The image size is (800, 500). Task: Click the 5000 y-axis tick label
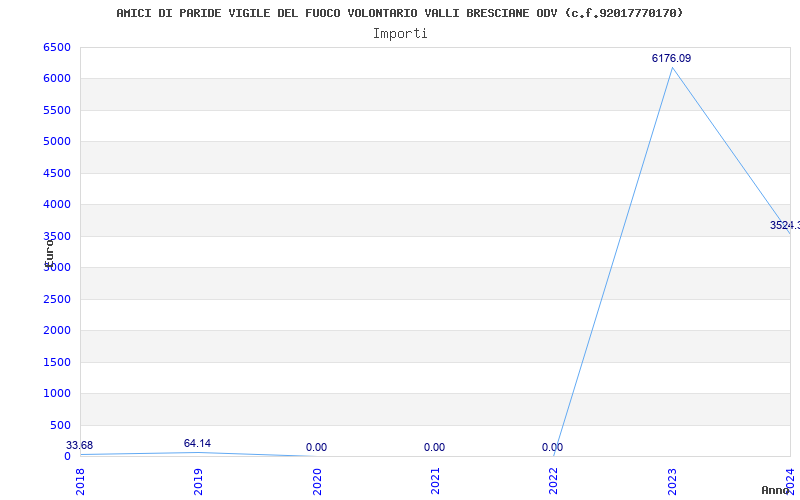57,141
